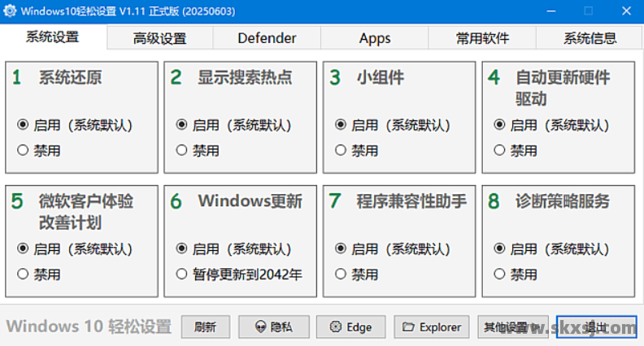Open the Defender tab
644x346 pixels.
pos(267,38)
